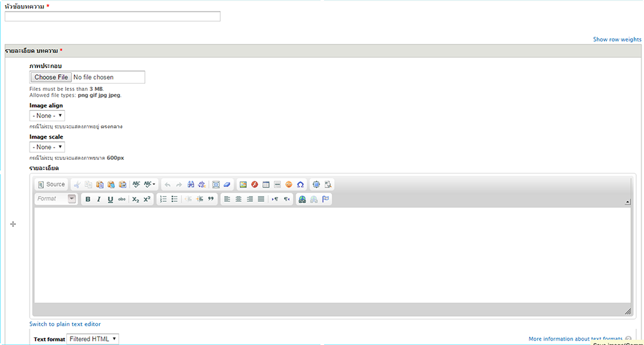
Task: Click the Source view button
Action: tap(51, 184)
